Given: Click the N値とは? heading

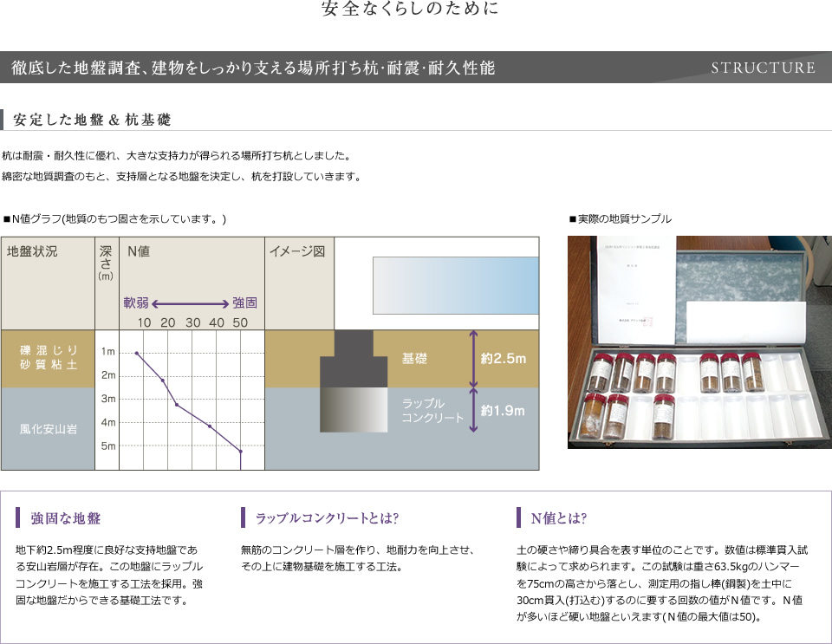Looking at the screenshot, I should click(x=558, y=518).
